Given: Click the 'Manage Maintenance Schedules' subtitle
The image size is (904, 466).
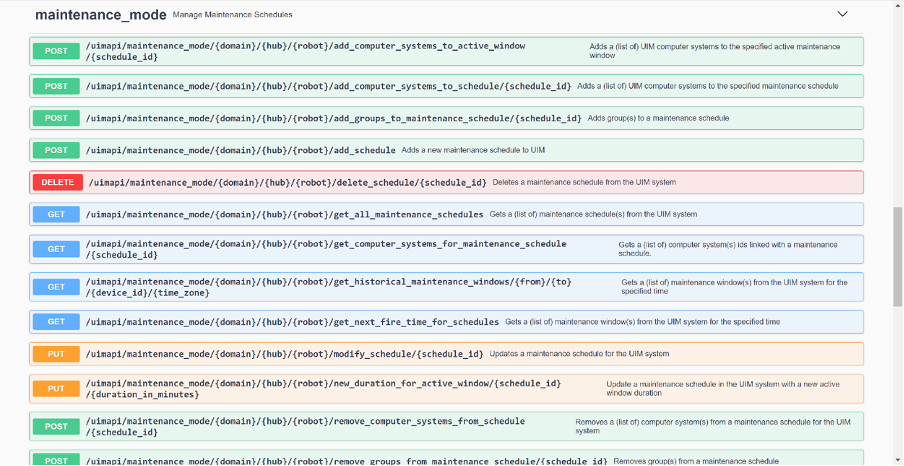Looking at the screenshot, I should click(x=233, y=16).
